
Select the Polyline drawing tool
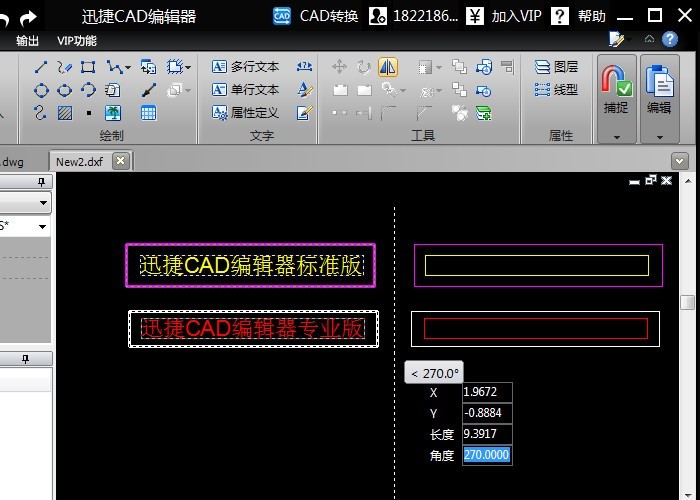pos(115,67)
